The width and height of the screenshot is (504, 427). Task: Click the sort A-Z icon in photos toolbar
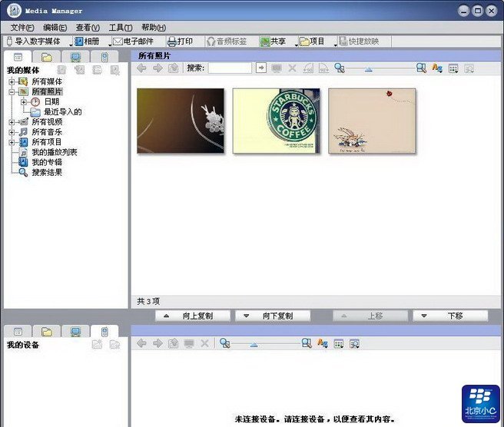pyautogui.click(x=437, y=68)
